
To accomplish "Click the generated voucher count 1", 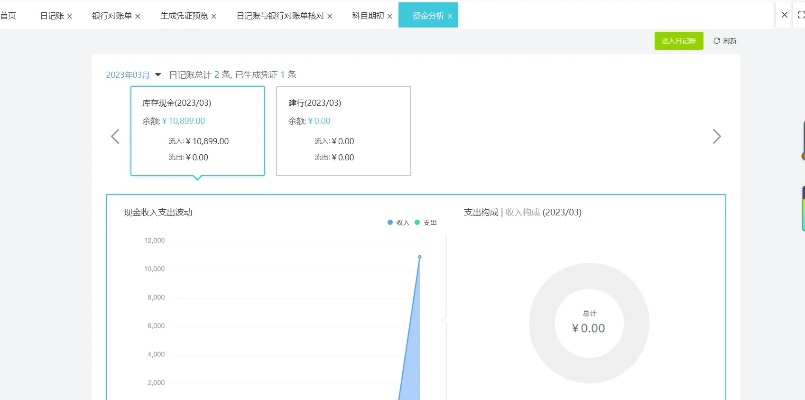I will coord(283,75).
